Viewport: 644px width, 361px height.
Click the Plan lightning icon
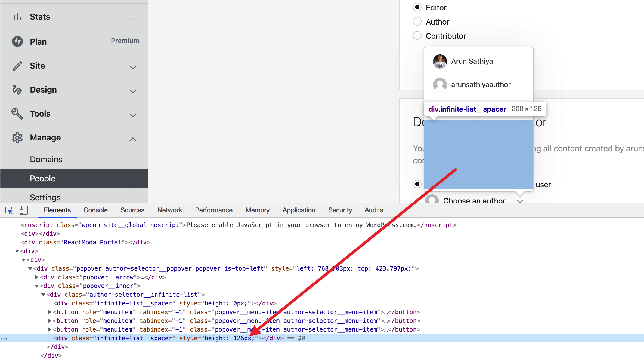coord(17,41)
